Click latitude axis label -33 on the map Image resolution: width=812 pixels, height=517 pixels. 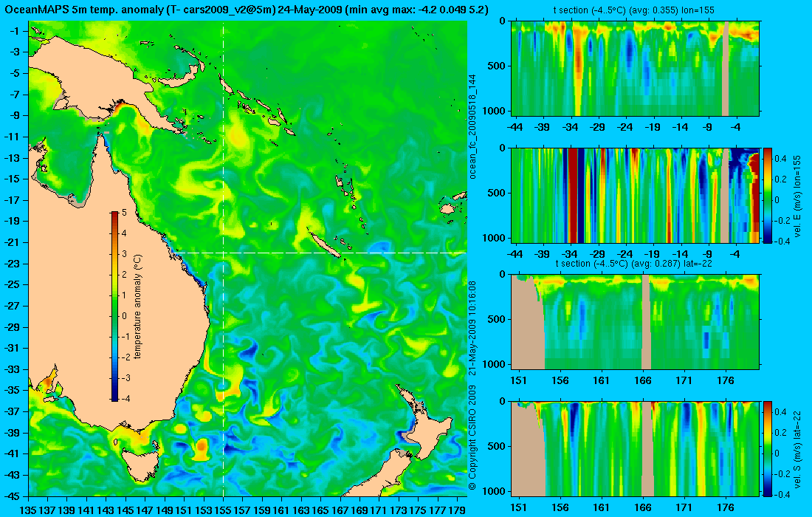tap(13, 369)
